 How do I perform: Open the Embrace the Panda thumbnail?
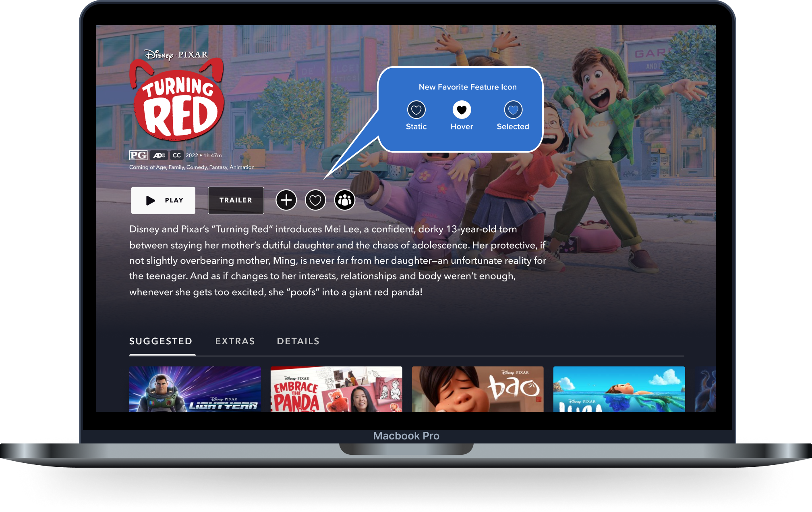coord(336,389)
